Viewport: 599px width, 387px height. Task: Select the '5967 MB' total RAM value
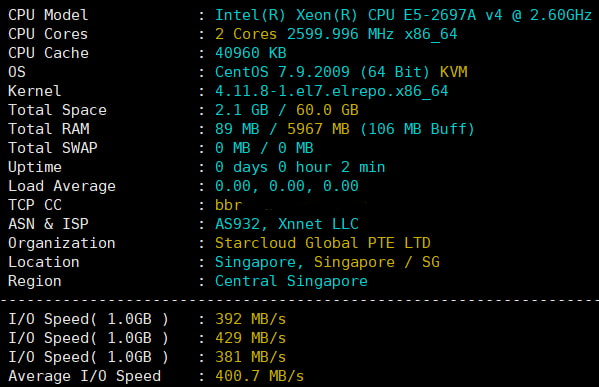tap(318, 129)
